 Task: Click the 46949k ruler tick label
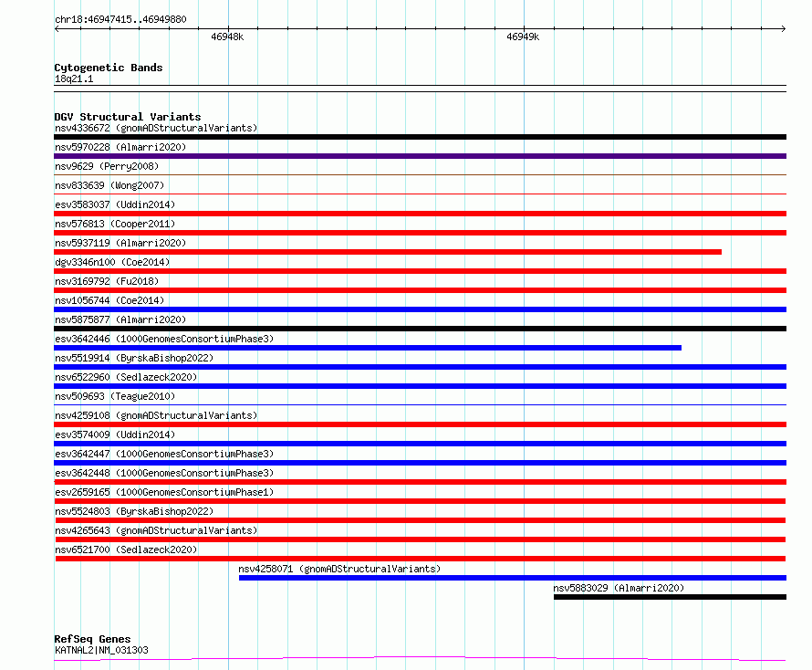click(x=523, y=37)
